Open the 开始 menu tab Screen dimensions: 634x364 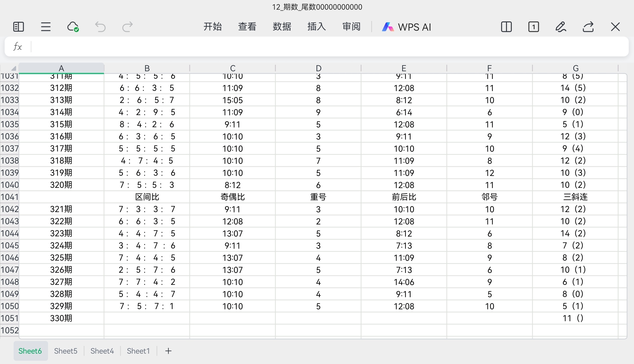tap(212, 26)
